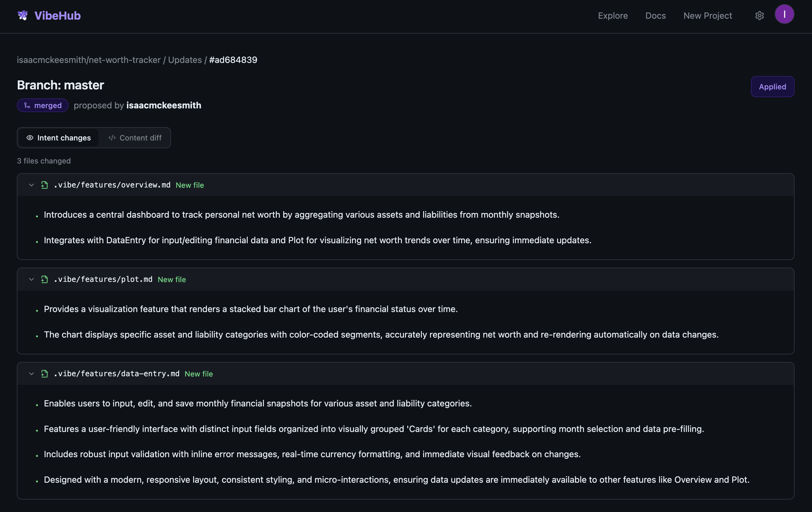Viewport: 812px width, 512px height.
Task: Click the plot.md new file icon
Action: [45, 279]
